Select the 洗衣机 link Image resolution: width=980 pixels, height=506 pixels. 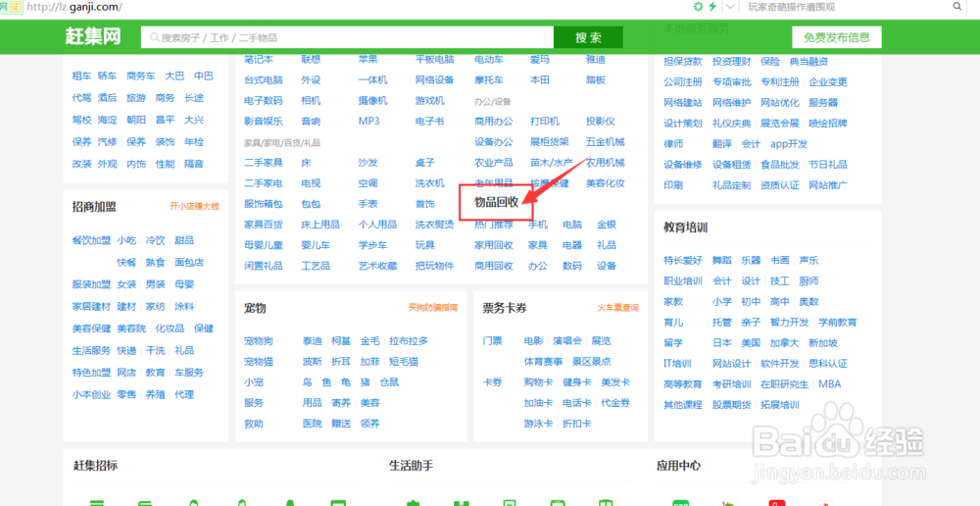pos(430,183)
